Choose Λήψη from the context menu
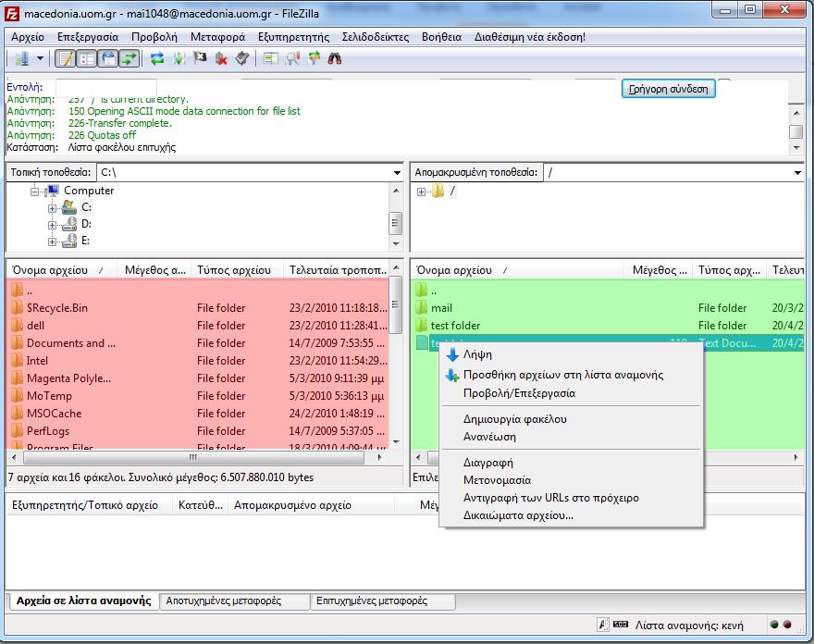This screenshot has height=644, width=814. coord(571,354)
